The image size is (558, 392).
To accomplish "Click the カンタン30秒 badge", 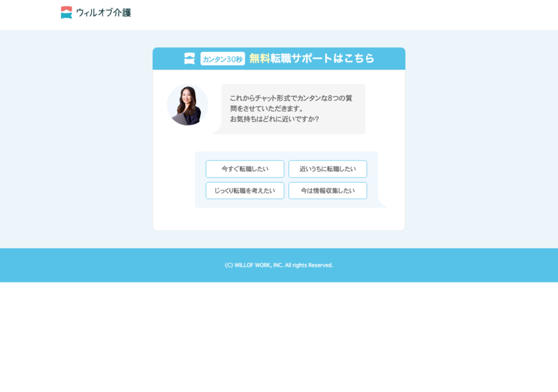I will point(223,59).
